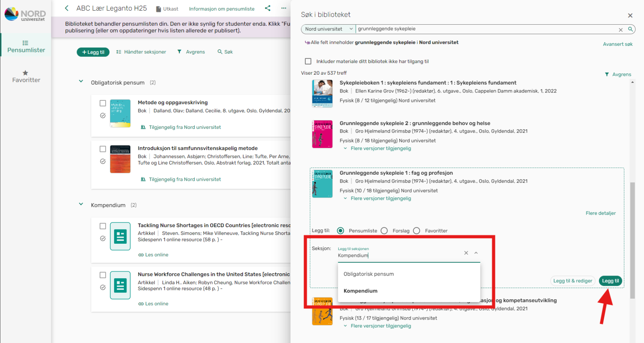Collapse the Seksjon dropdown with the chevron
The width and height of the screenshot is (644, 343).
pos(476,253)
